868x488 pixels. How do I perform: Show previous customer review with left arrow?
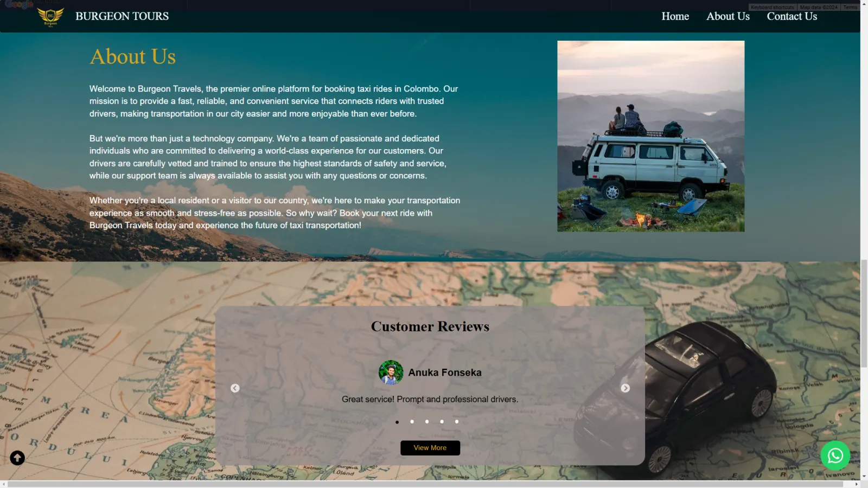pos(235,388)
